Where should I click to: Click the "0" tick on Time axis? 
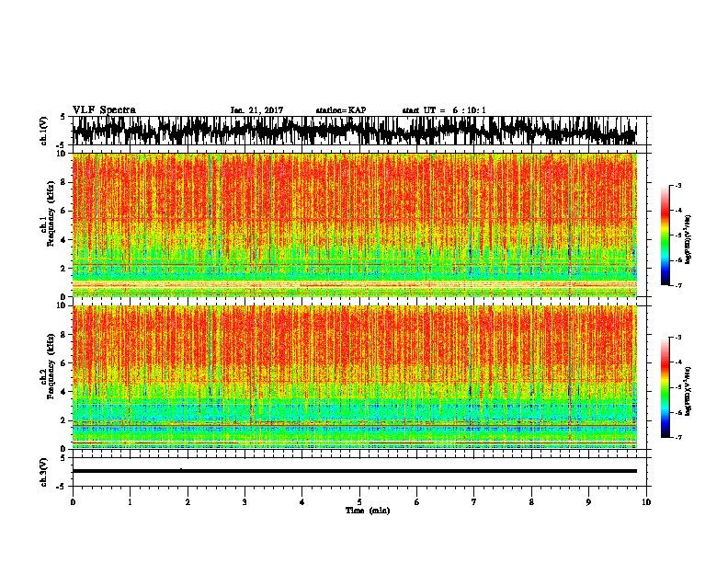tap(73, 502)
